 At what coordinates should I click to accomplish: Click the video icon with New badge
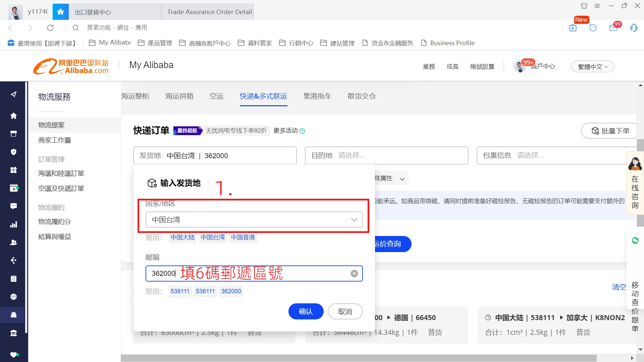point(573,28)
